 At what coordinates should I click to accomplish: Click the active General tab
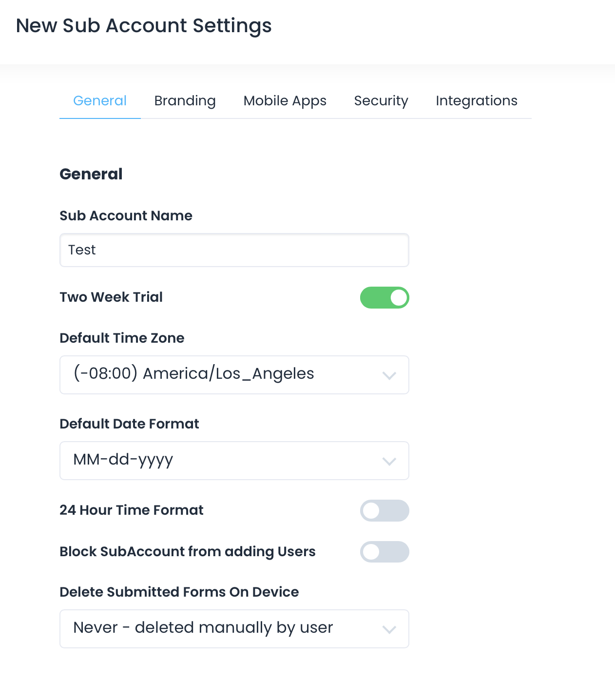tap(100, 101)
